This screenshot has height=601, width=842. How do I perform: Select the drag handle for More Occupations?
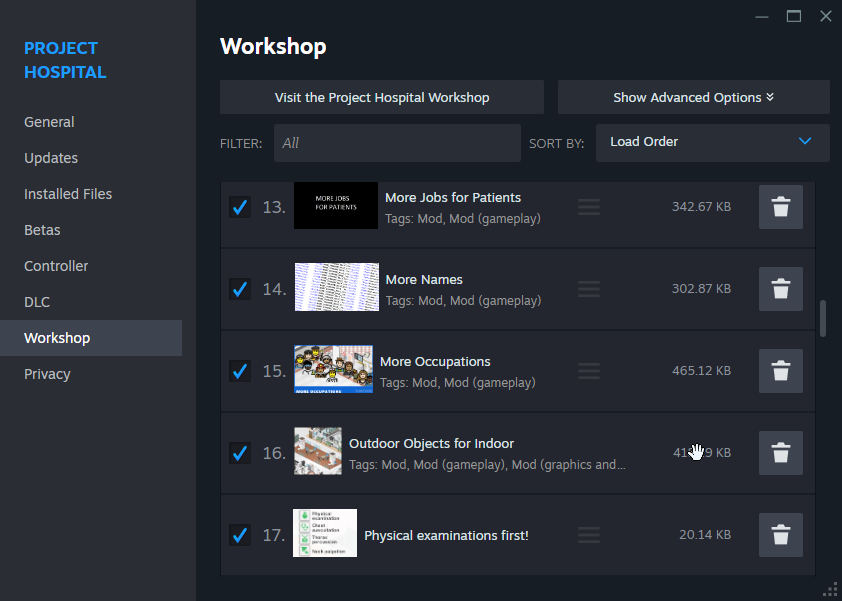click(589, 371)
